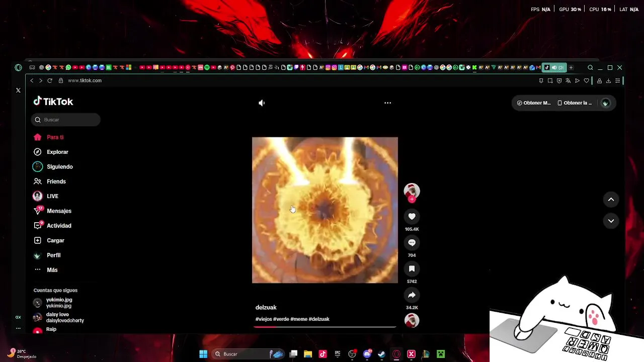Switch to the WhatsApp tab
644x362 pixels.
coord(68,67)
